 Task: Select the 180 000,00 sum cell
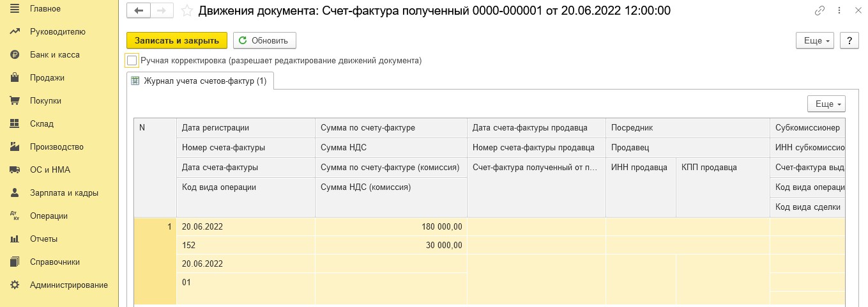click(391, 226)
